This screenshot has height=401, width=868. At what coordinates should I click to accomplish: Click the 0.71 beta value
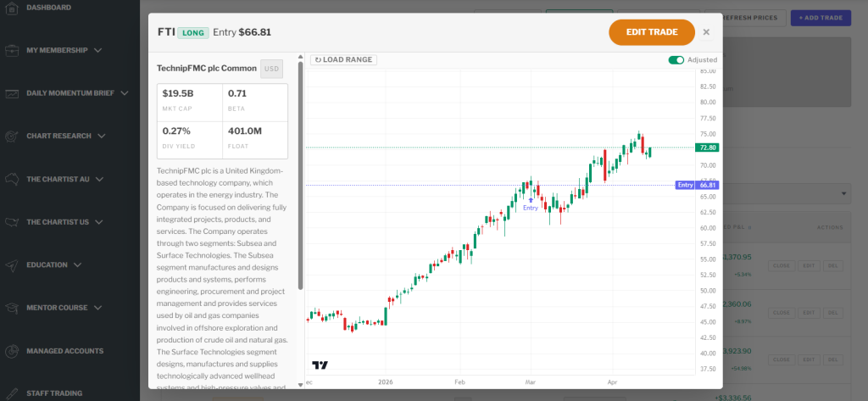(237, 93)
